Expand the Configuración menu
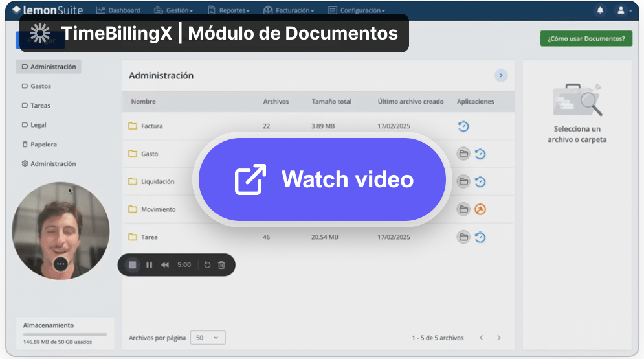Image resolution: width=644 pixels, height=359 pixels. click(x=357, y=10)
